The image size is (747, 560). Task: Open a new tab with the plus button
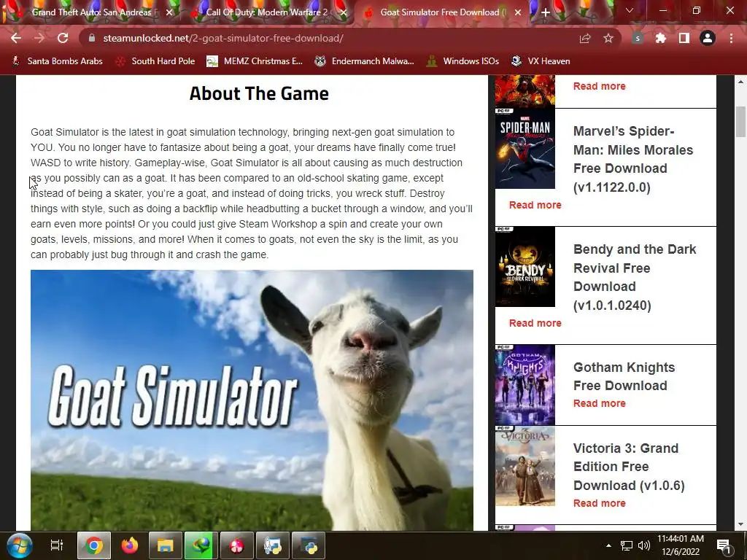[546, 12]
